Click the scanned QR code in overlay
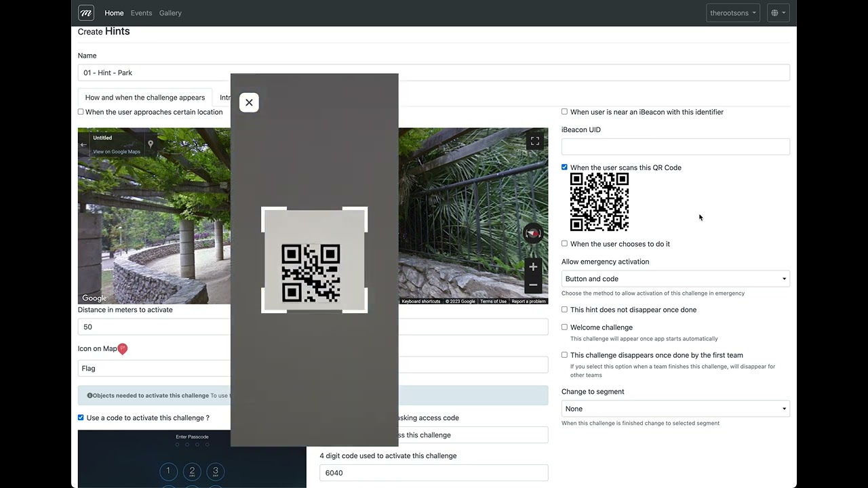Image resolution: width=868 pixels, height=488 pixels. tap(311, 272)
